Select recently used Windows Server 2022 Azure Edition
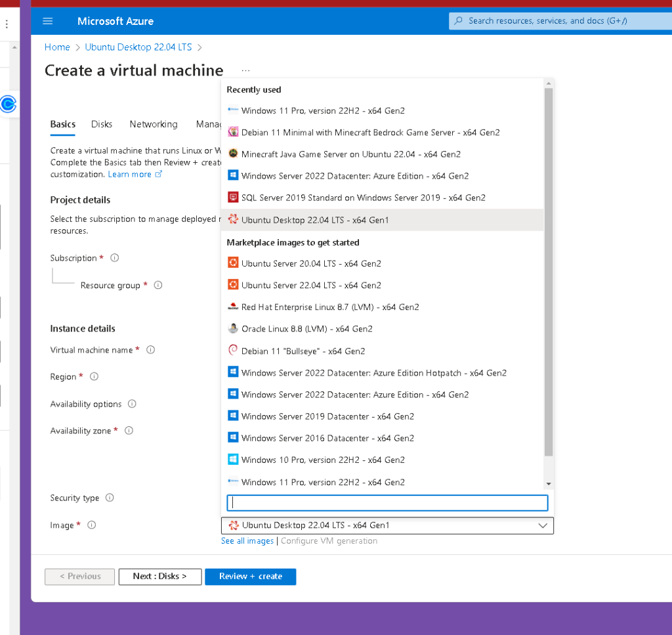Image resolution: width=672 pixels, height=635 pixels. pyautogui.click(x=382, y=176)
